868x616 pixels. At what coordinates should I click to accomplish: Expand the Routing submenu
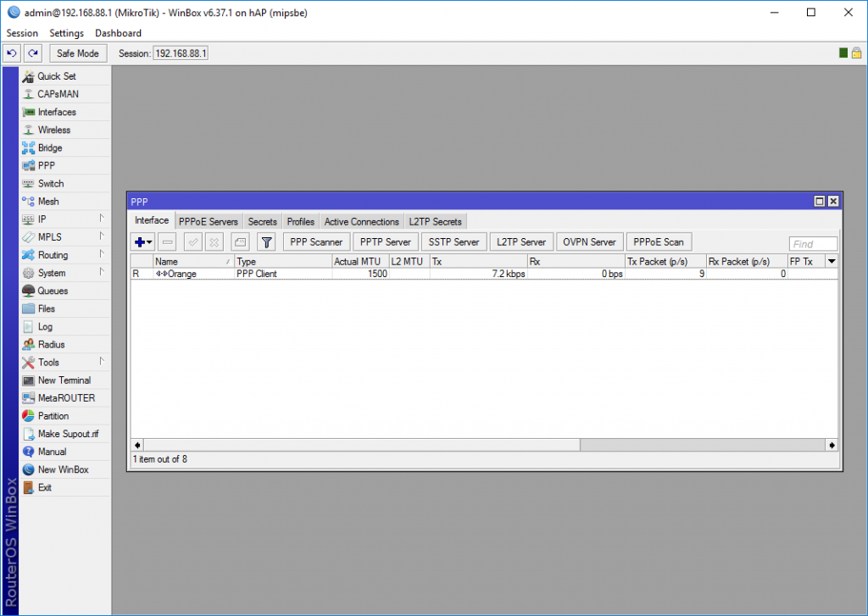pos(53,255)
